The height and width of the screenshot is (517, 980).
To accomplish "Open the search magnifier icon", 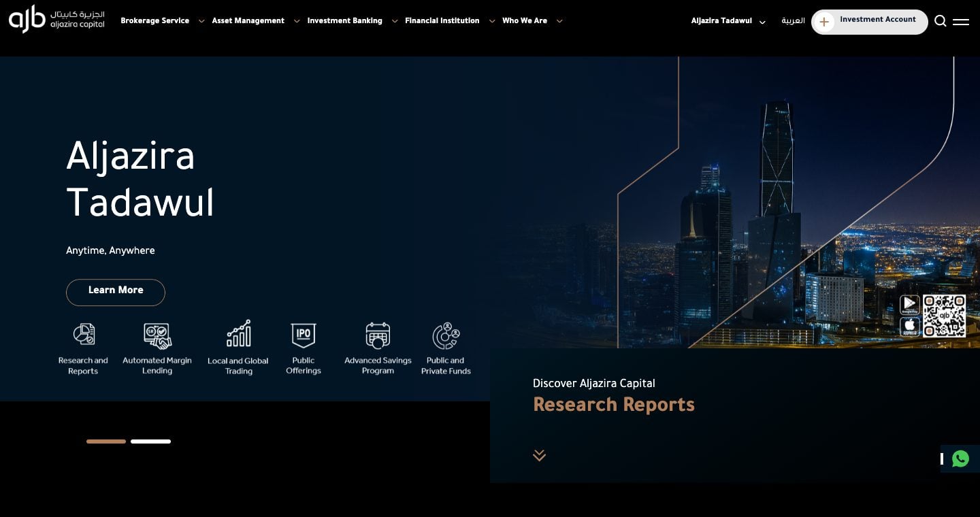I will pyautogui.click(x=941, y=21).
